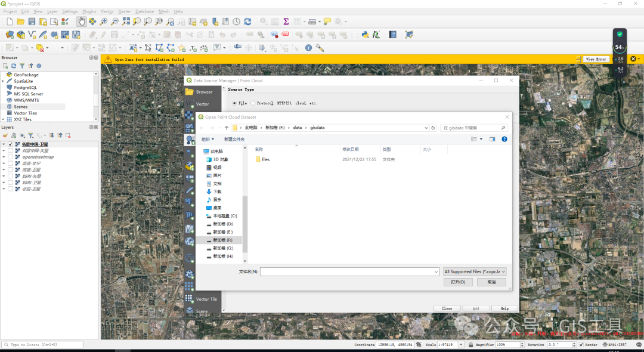
Task: Open the Project menu
Action: point(10,11)
